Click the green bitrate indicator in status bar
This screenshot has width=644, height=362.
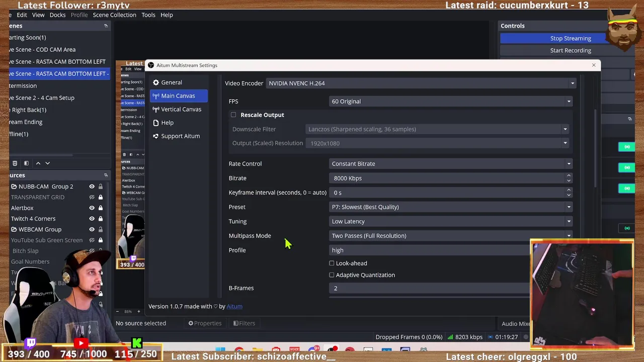[450, 337]
